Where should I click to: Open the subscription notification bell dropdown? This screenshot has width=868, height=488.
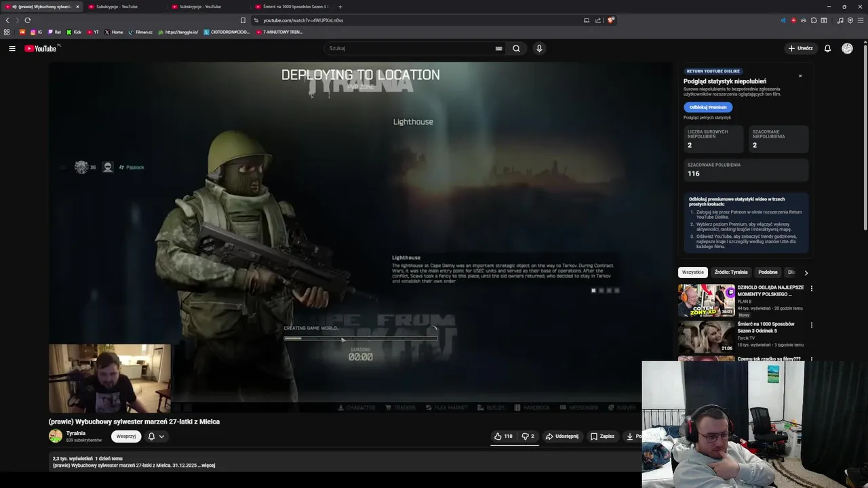(x=156, y=436)
